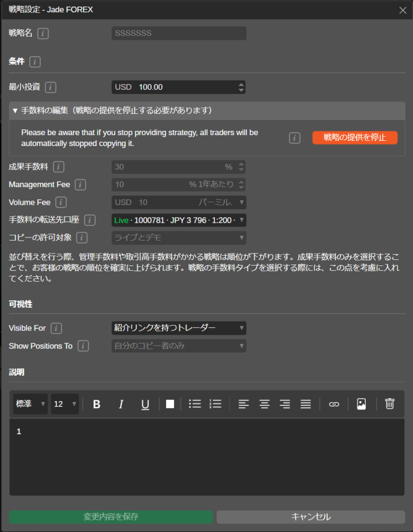Apply underline formatting in editor toolbar
Image resolution: width=413 pixels, height=532 pixels.
[146, 404]
